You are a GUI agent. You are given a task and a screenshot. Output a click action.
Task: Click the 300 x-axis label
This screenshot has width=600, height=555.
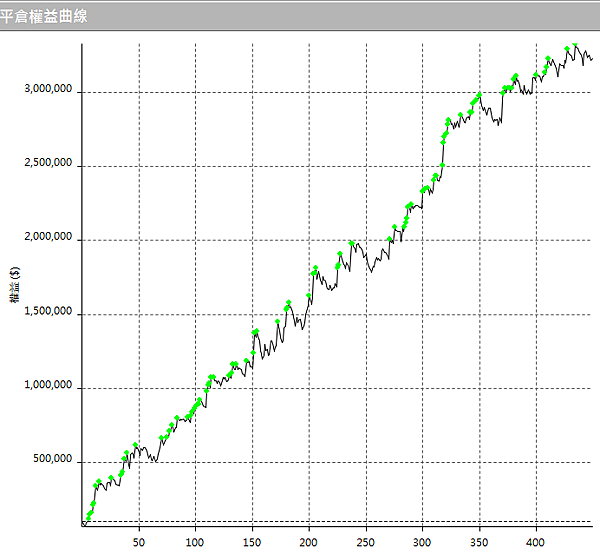(x=422, y=542)
